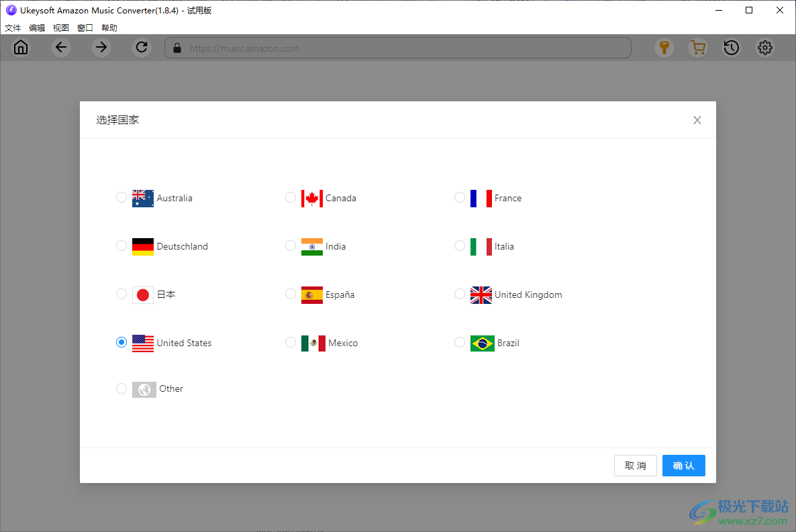Image resolution: width=796 pixels, height=532 pixels.
Task: Select the Australia radio button
Action: coord(121,197)
